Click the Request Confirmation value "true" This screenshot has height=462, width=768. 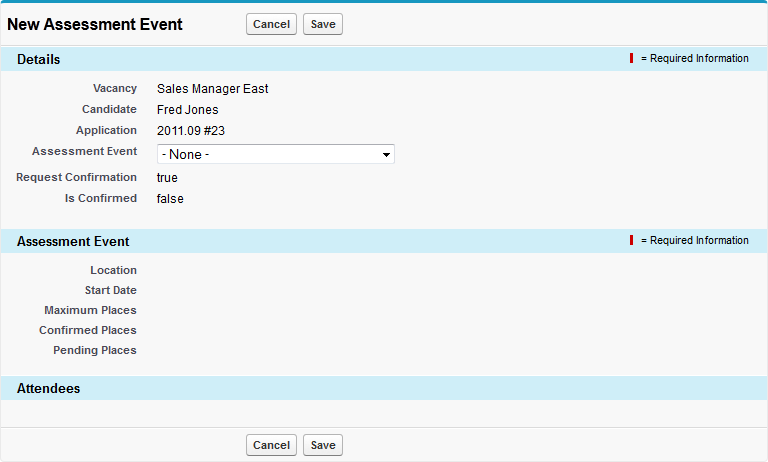pos(167,178)
